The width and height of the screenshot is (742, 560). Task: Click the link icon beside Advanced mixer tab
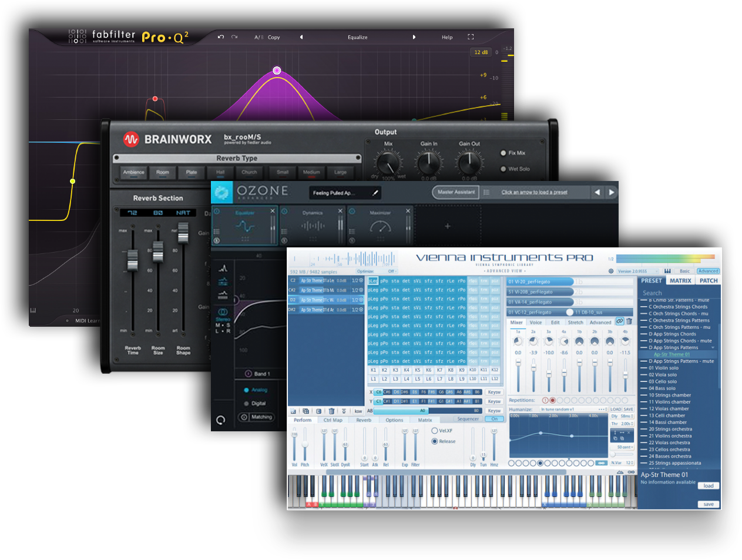(620, 321)
